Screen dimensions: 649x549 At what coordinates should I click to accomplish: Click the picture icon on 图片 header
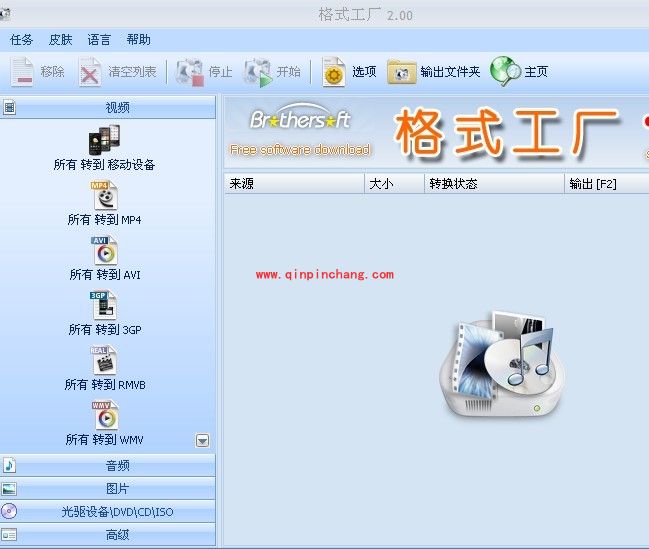(x=10, y=489)
